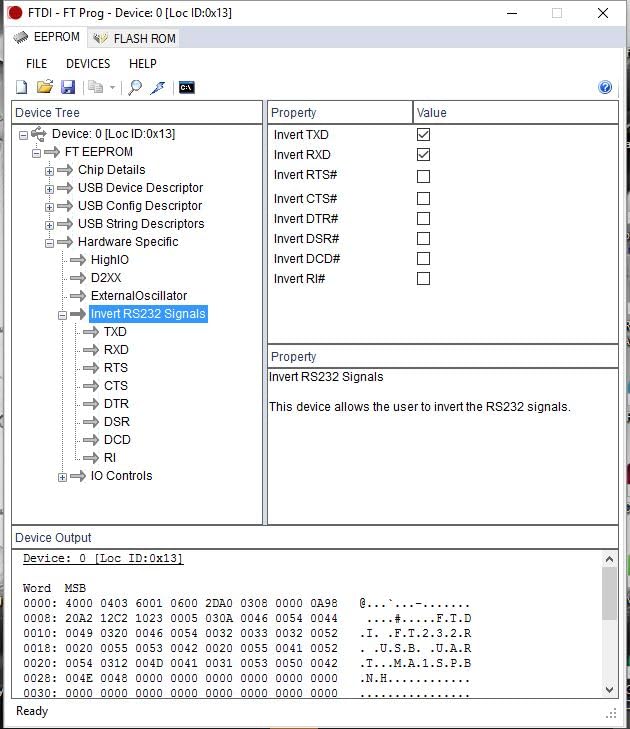The width and height of the screenshot is (630, 729).
Task: Select USB String Descriptors in tree
Action: pyautogui.click(x=141, y=224)
